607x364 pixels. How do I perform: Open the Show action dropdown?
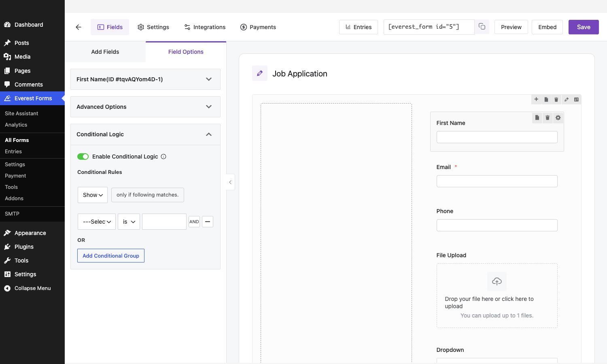93,195
